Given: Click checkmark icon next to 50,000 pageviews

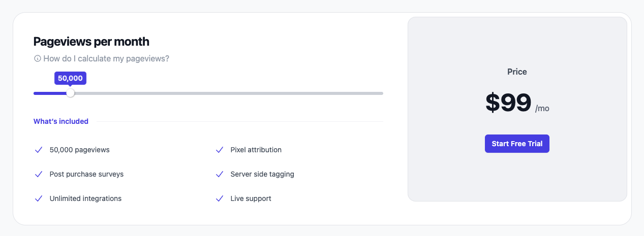Looking at the screenshot, I should pyautogui.click(x=38, y=150).
